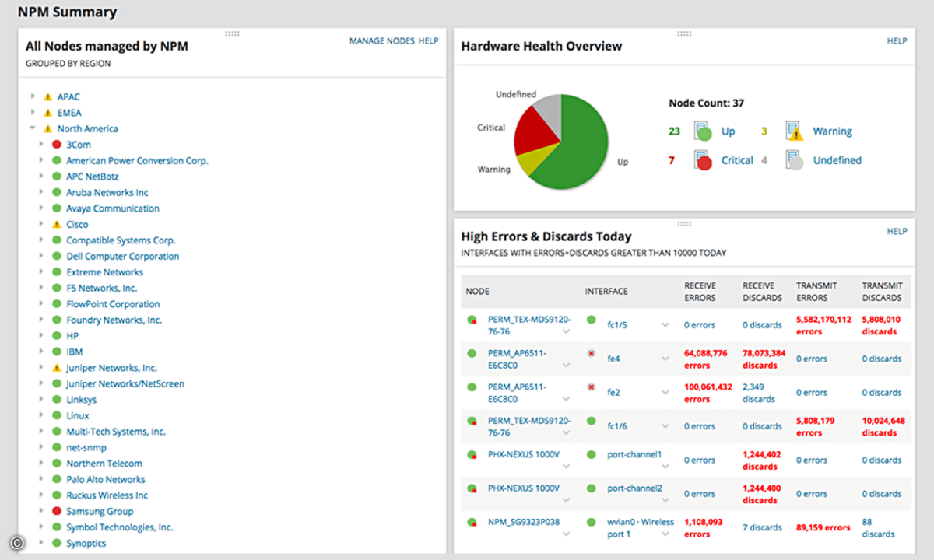
Task: Open the Foundry Networks, Inc. link
Action: [x=114, y=320]
